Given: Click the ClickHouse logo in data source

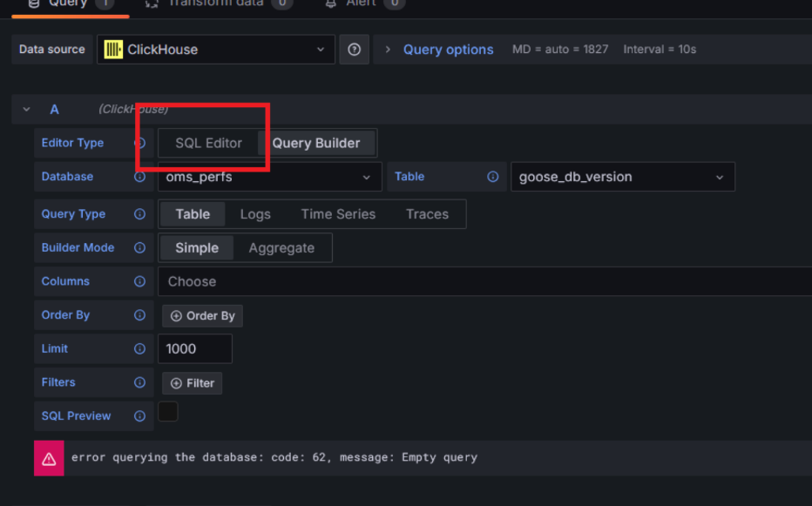Looking at the screenshot, I should click(113, 50).
